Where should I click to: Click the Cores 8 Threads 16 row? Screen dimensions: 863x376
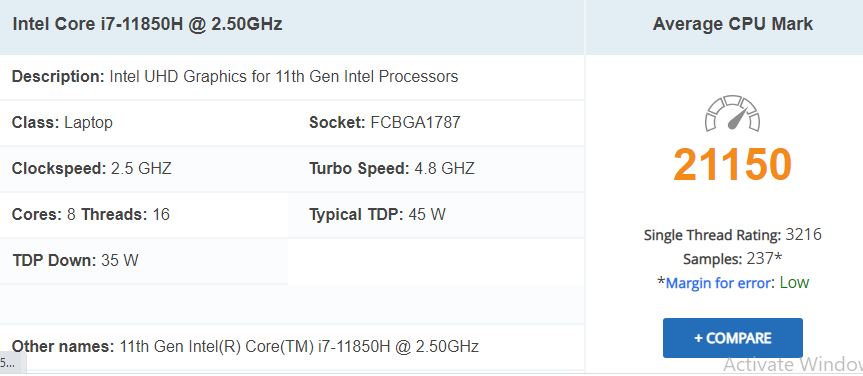pos(91,214)
